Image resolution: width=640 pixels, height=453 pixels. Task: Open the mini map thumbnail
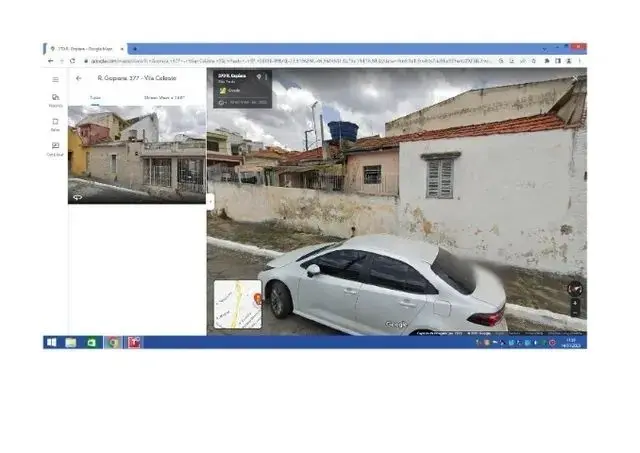click(x=238, y=304)
